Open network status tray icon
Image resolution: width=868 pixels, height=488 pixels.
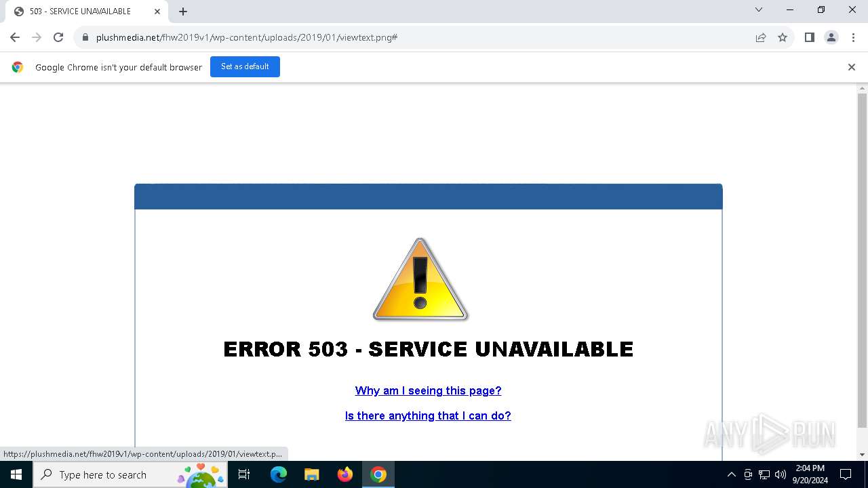tap(764, 474)
